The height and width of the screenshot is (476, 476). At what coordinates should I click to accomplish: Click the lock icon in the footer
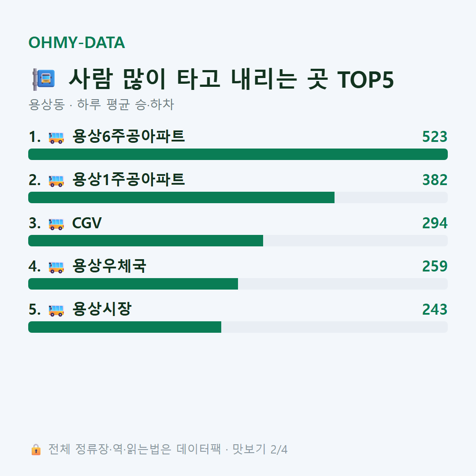coord(36,450)
